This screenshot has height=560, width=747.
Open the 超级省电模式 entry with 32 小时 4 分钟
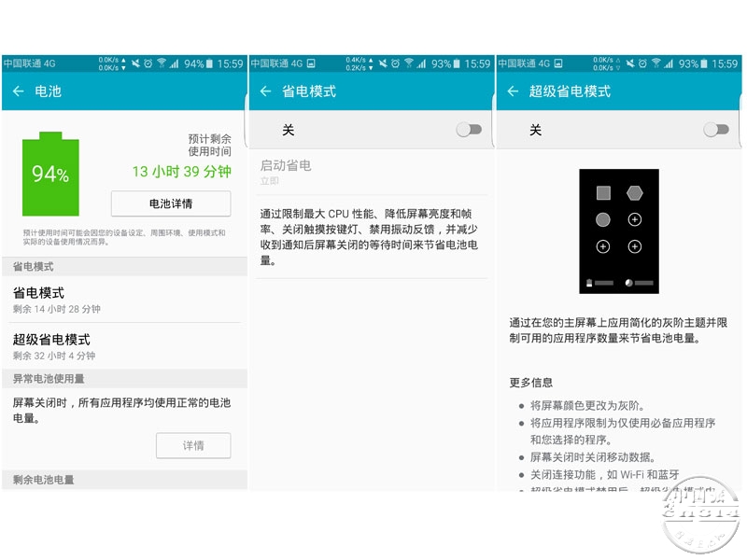pos(125,346)
